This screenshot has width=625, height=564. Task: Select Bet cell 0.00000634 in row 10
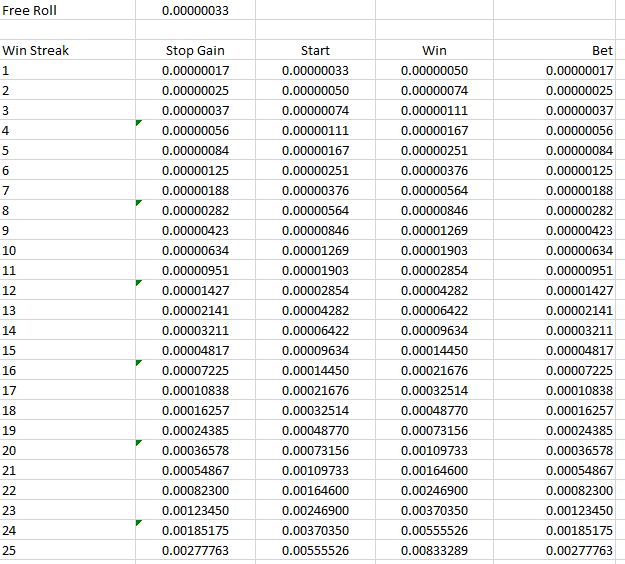554,250
